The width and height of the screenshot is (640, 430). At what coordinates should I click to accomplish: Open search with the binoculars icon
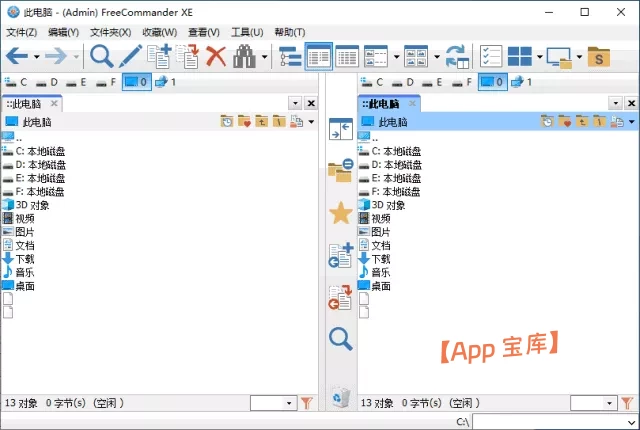(244, 56)
